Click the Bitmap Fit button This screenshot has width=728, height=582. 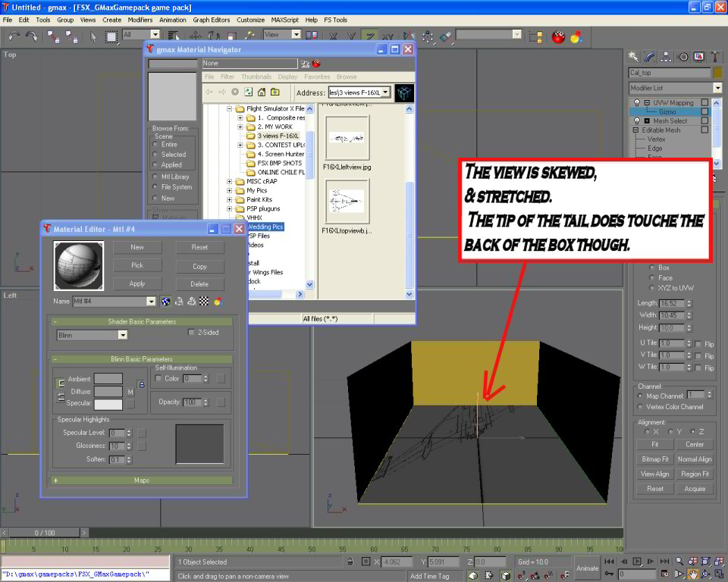[x=654, y=459]
